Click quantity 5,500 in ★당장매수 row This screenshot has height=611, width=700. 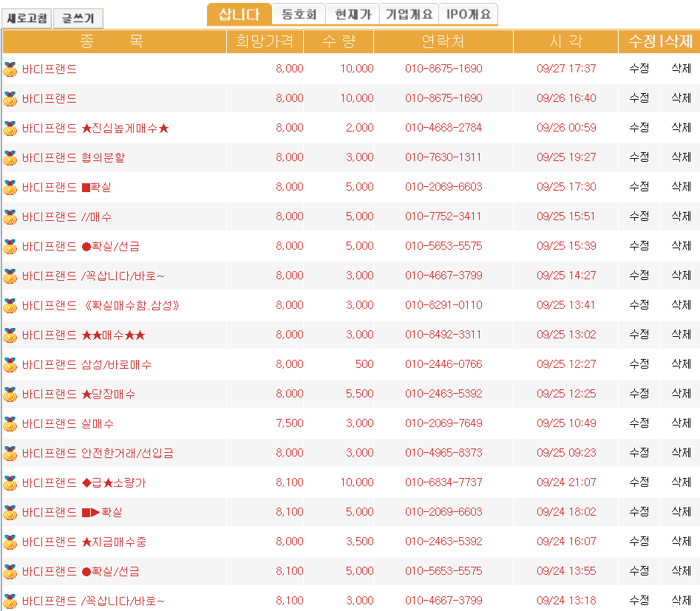[x=359, y=394]
